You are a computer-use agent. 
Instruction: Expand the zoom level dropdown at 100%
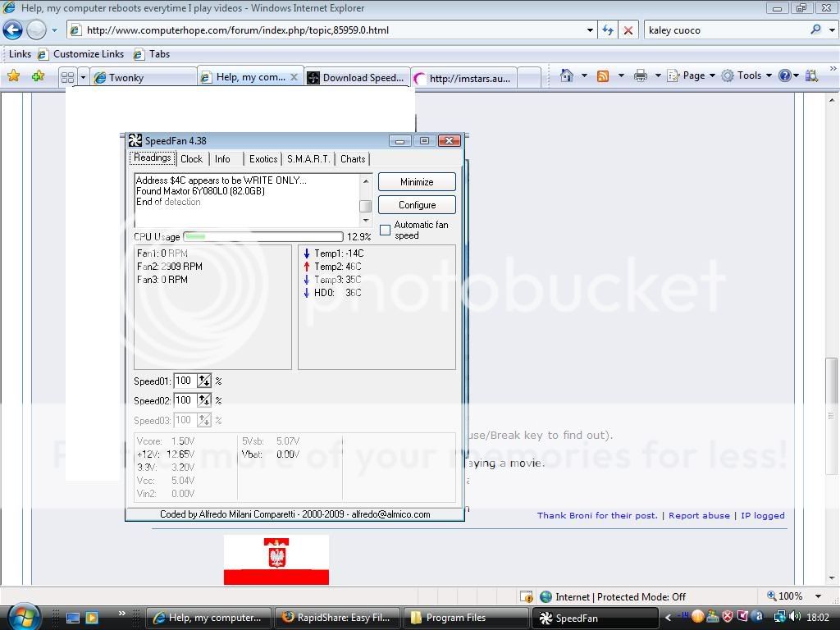(x=818, y=596)
